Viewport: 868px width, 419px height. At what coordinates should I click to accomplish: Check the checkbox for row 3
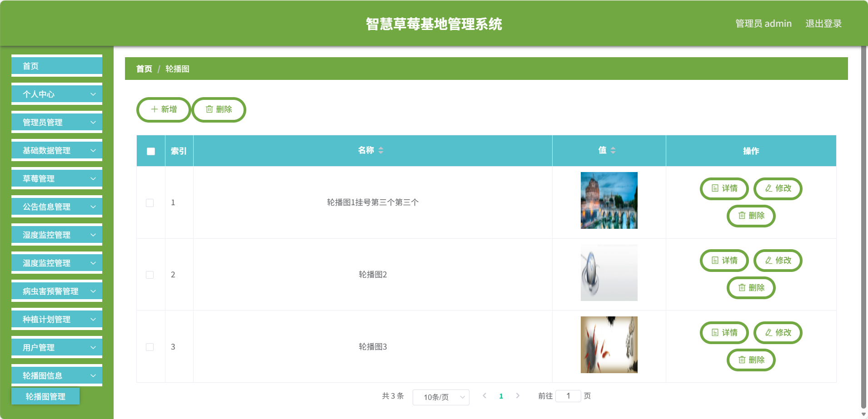click(x=150, y=347)
